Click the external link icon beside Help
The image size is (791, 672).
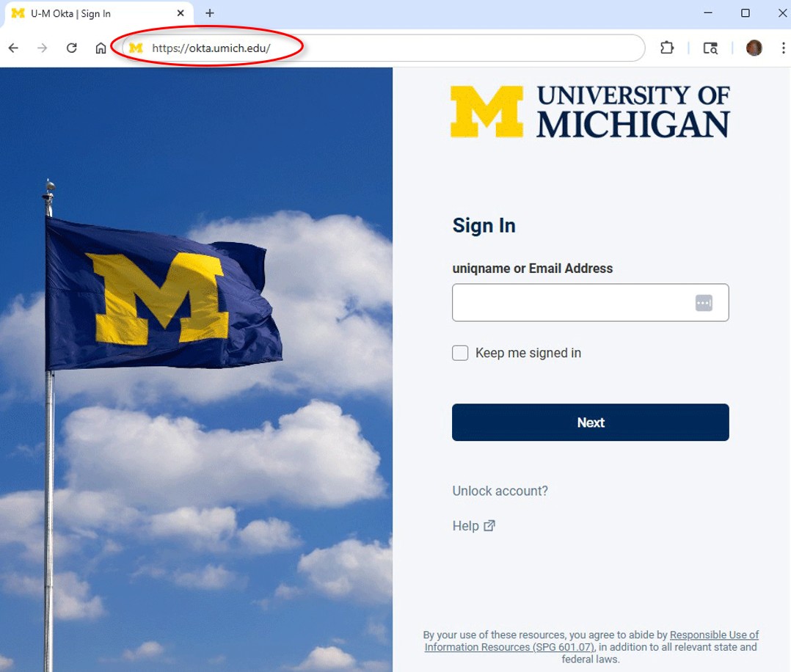(489, 526)
